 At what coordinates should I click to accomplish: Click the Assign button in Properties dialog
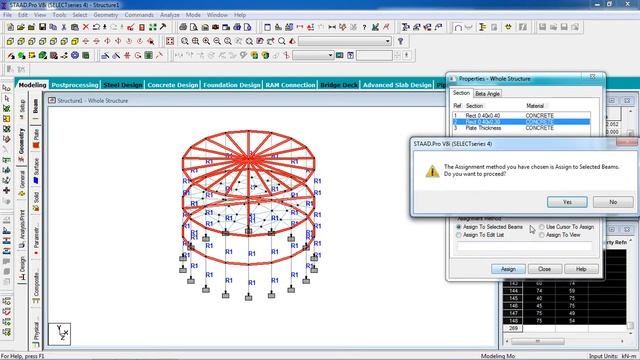[508, 269]
